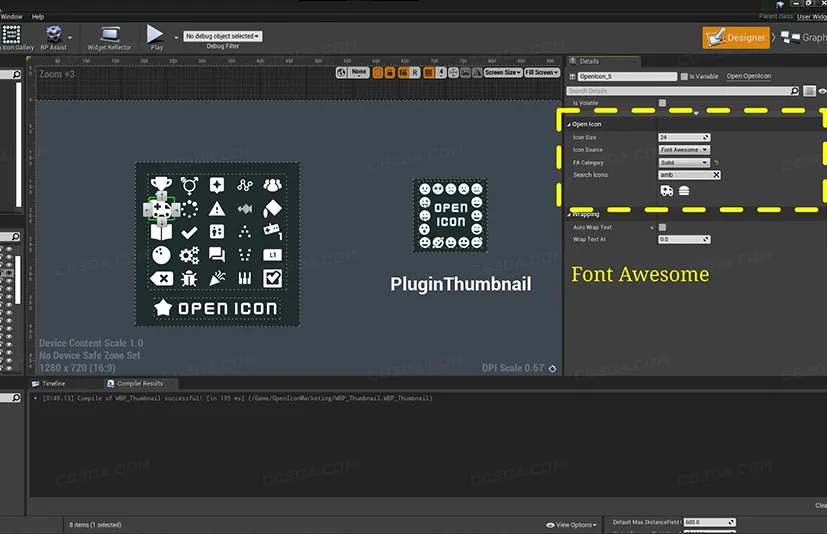Edit Default Max DistanceField value 600.0
The height and width of the screenshot is (534, 827).
tap(709, 522)
